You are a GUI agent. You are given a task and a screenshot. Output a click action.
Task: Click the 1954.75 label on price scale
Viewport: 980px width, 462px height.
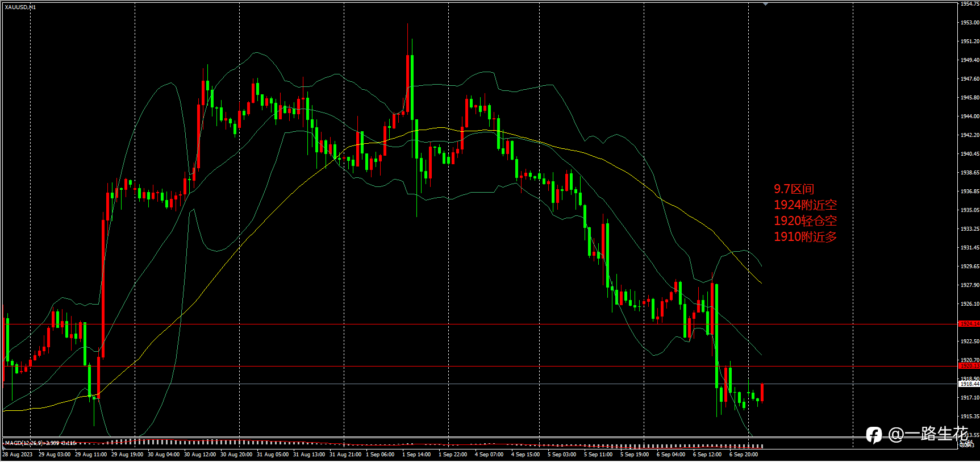pyautogui.click(x=970, y=4)
